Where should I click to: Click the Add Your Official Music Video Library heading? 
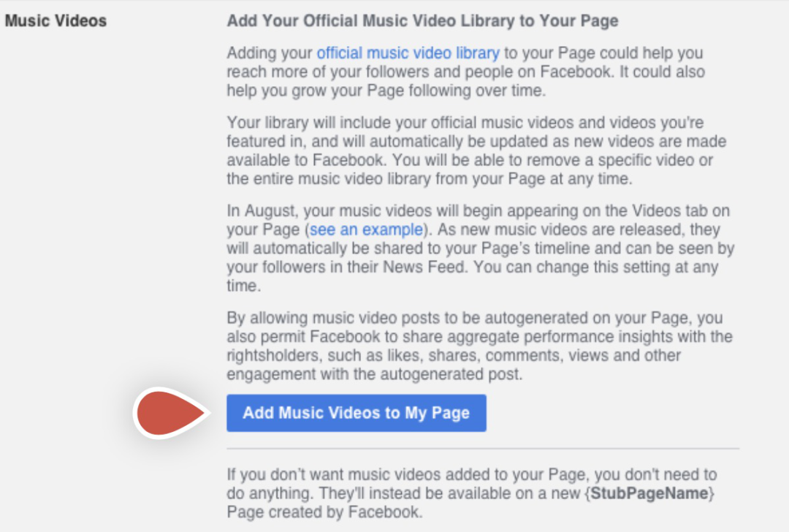coord(423,20)
